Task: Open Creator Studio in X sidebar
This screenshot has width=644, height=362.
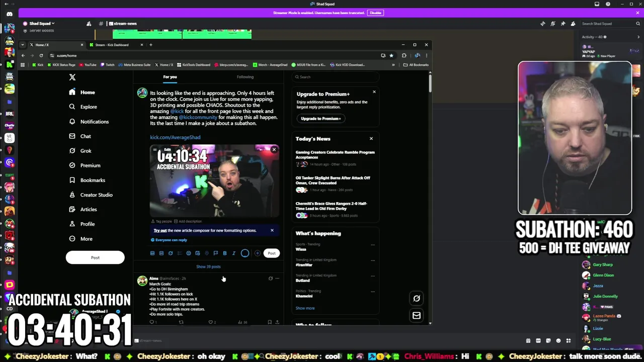Action: pyautogui.click(x=91, y=195)
